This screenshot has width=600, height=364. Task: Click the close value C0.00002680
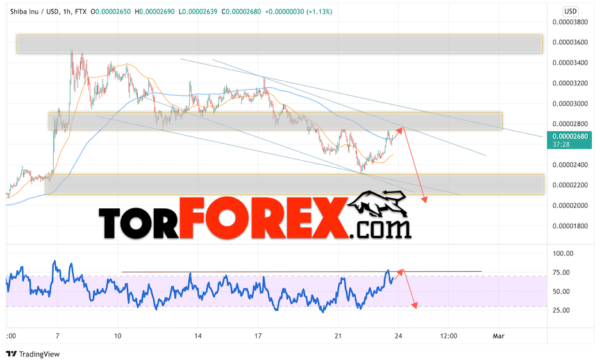click(241, 12)
